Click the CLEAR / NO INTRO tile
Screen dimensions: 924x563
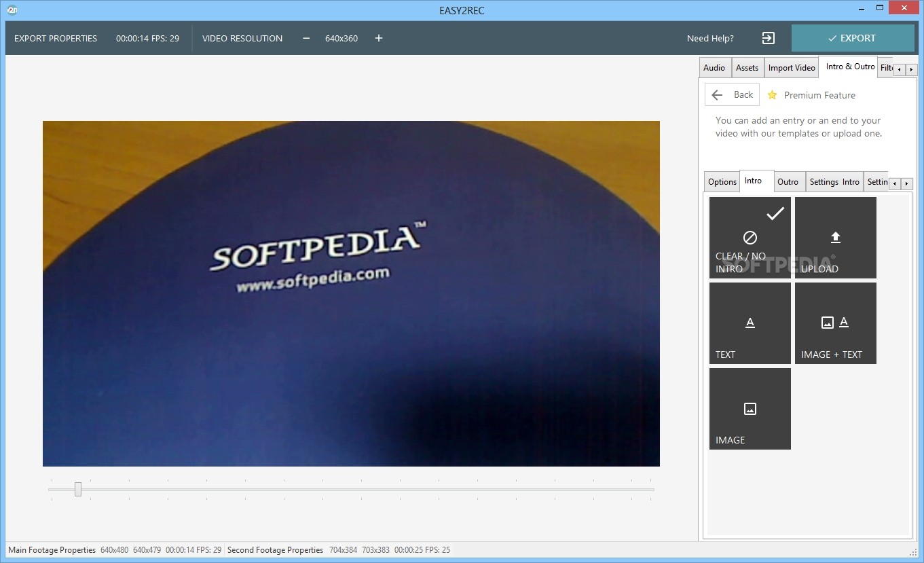point(750,238)
